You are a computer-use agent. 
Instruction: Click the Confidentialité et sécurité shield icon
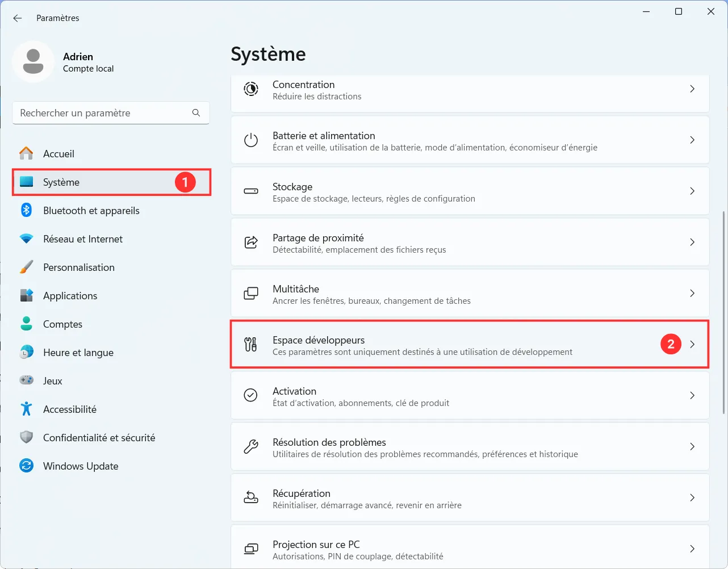[26, 437]
